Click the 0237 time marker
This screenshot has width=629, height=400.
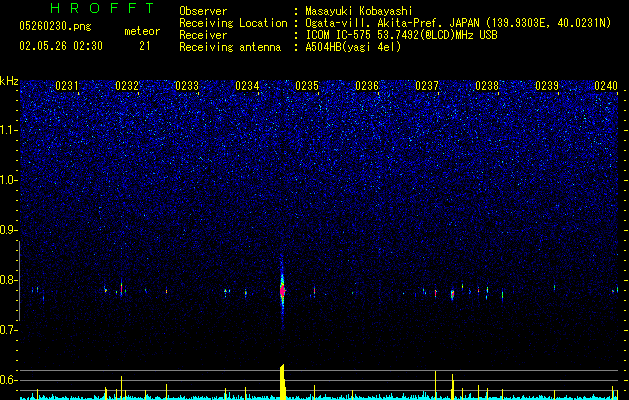click(x=427, y=86)
